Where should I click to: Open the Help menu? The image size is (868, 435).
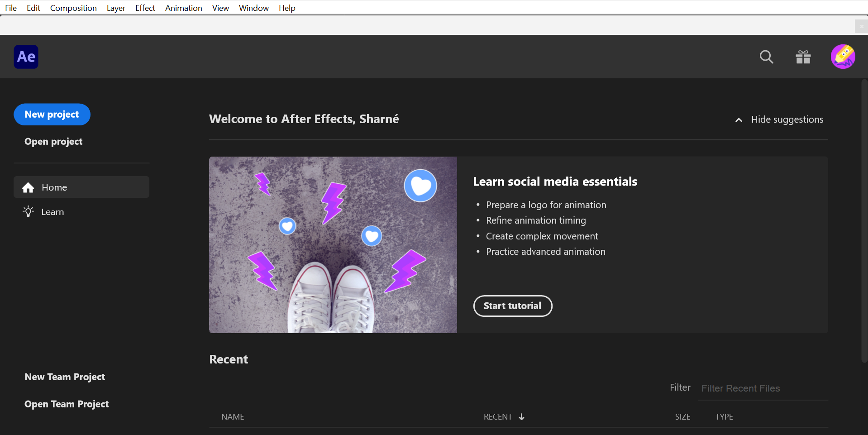[x=287, y=8]
